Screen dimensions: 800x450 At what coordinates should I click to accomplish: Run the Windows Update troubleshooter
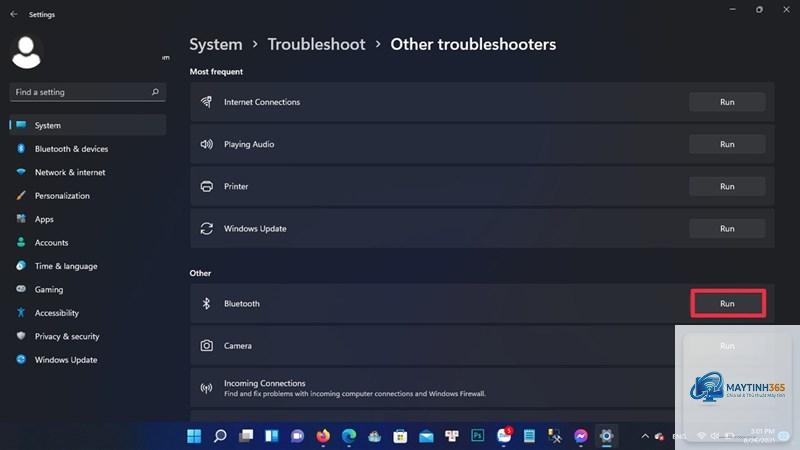pos(727,229)
